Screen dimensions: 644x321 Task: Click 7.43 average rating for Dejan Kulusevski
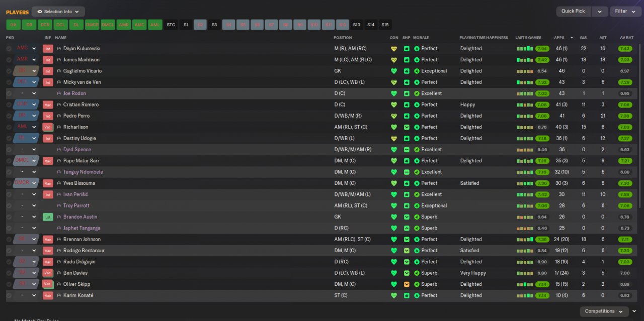click(625, 49)
